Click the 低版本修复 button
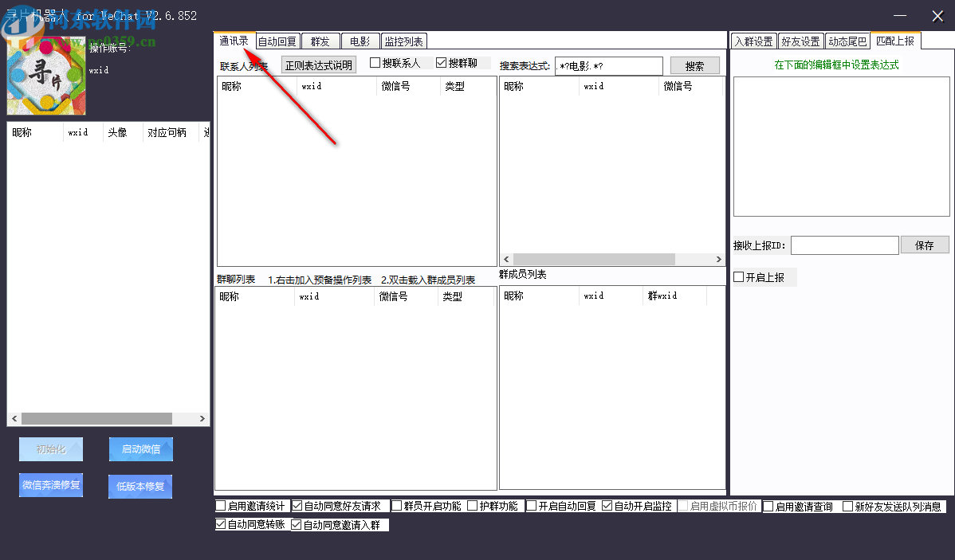The height and width of the screenshot is (560, 955). pos(140,487)
